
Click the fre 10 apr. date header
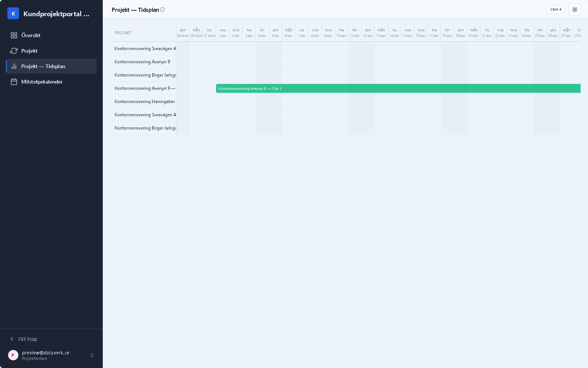point(342,33)
